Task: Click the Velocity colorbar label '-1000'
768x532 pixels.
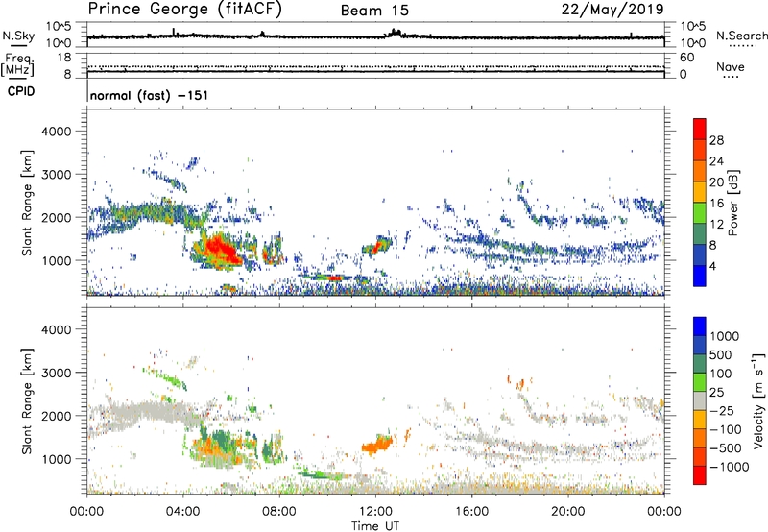Action: [x=729, y=467]
